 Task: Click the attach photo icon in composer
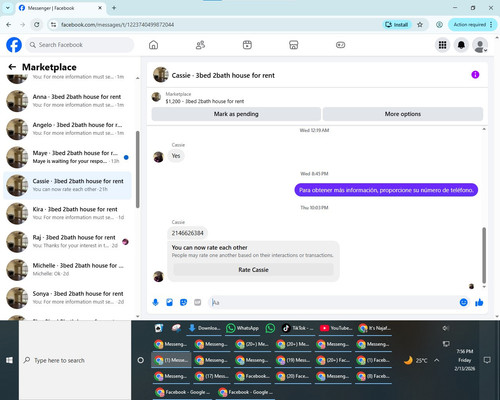[x=169, y=302]
